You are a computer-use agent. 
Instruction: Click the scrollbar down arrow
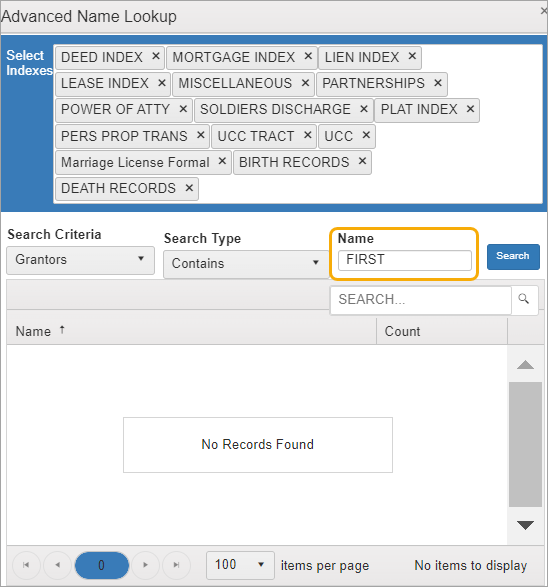[x=525, y=525]
